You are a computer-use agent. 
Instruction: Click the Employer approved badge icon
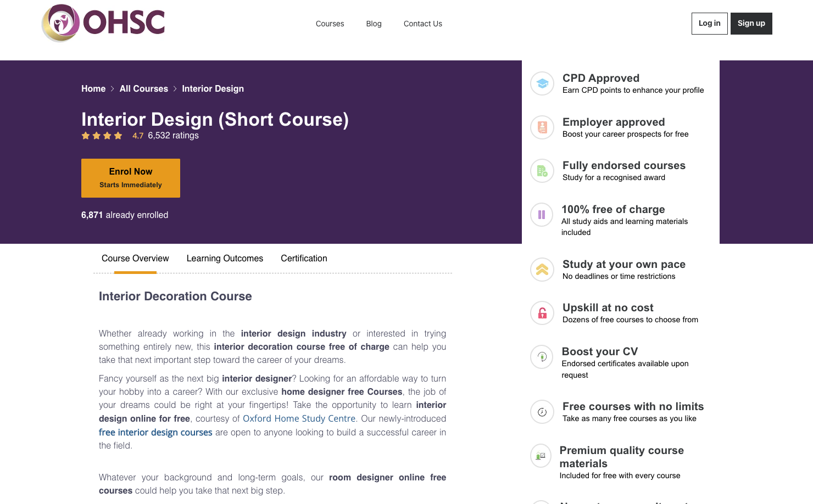[x=542, y=127]
